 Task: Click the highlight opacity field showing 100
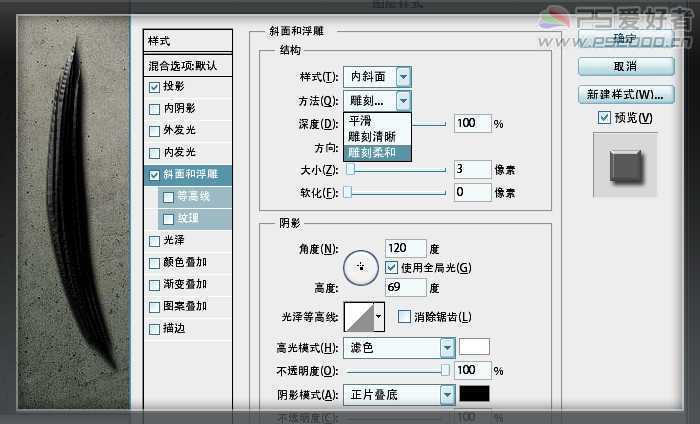[473, 370]
